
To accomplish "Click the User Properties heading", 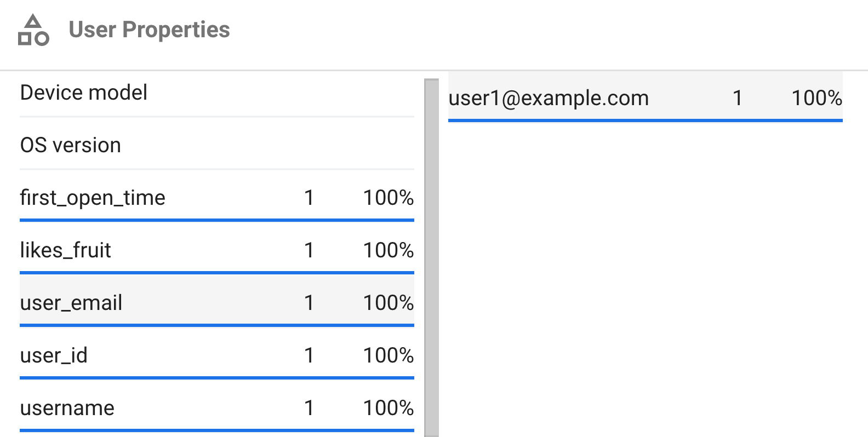I will tap(149, 30).
